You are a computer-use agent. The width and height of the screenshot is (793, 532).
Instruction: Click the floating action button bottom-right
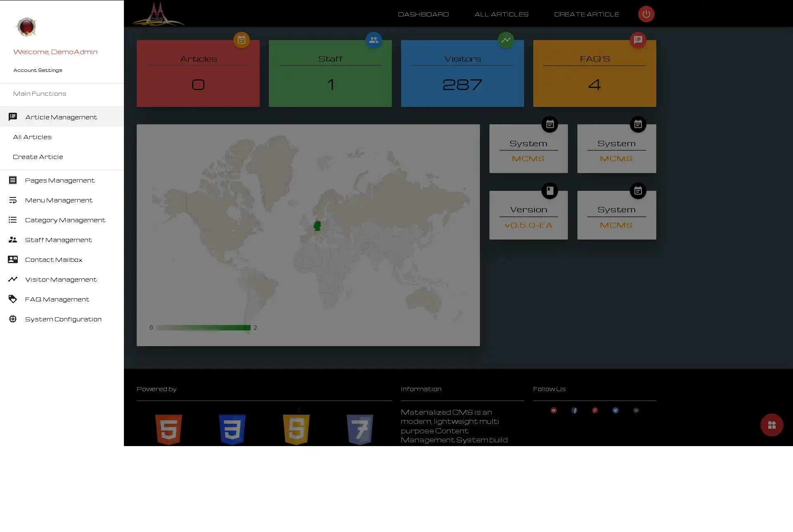click(772, 425)
